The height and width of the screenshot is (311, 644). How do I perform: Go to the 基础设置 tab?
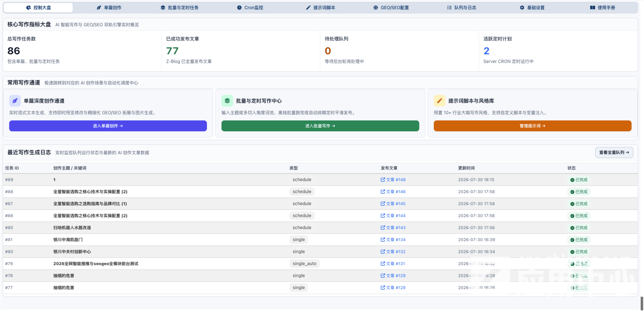point(532,8)
